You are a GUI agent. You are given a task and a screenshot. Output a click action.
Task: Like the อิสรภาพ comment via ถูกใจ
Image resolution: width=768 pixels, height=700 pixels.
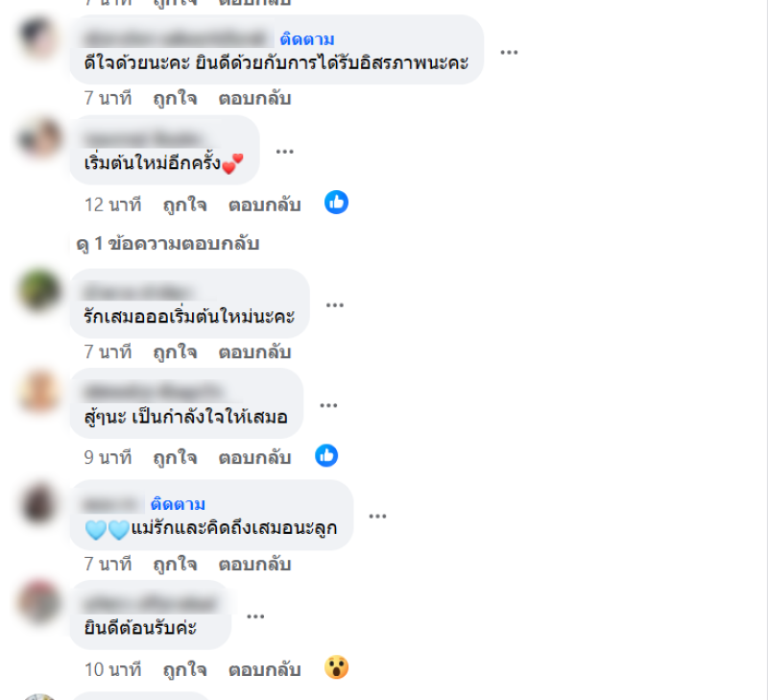click(x=175, y=99)
